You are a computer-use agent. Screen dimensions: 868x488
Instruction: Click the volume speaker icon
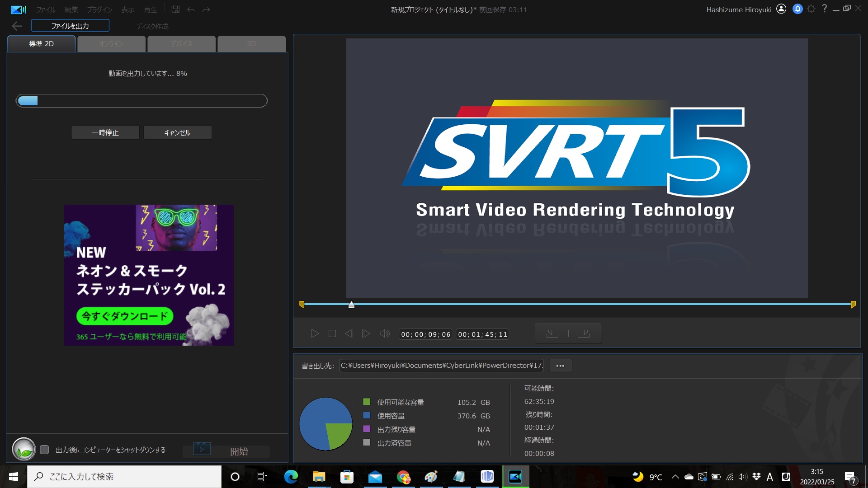(x=384, y=334)
